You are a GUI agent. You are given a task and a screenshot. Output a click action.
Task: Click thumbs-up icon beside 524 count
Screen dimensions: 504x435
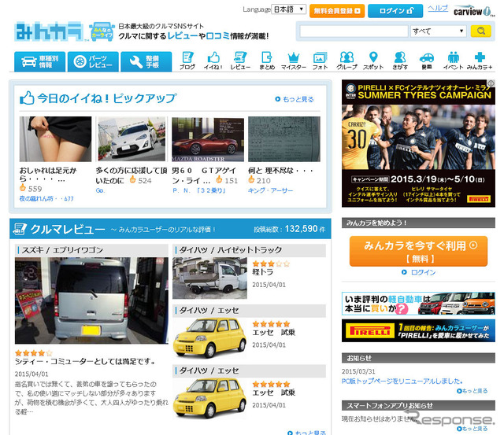[132, 179]
